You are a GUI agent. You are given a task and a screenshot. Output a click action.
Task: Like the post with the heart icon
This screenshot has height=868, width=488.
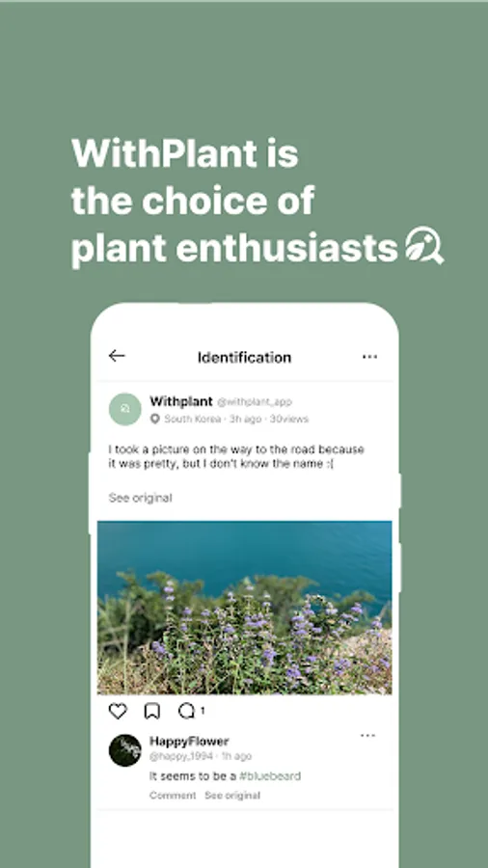118,712
